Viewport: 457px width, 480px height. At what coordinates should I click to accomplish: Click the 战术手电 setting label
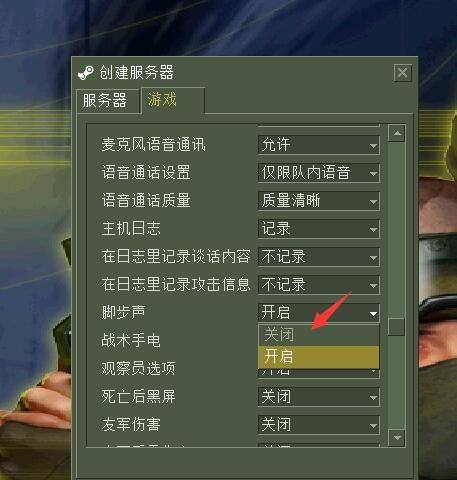tap(131, 341)
